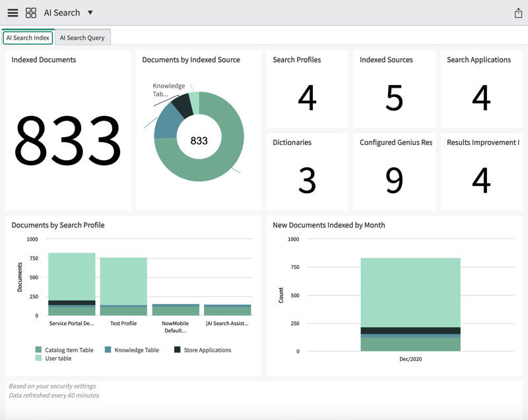Click the share/export icon top right
The width and height of the screenshot is (528, 420).
tap(517, 12)
